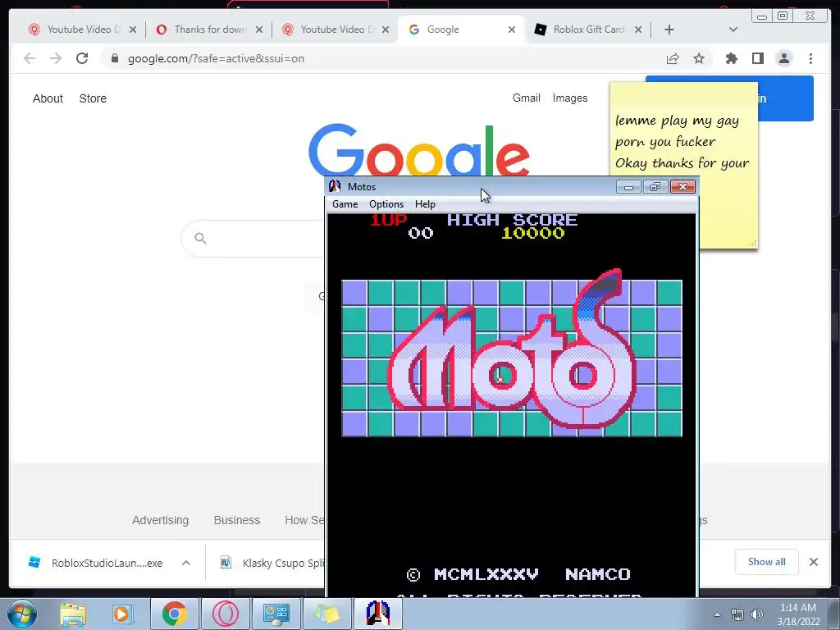
Task: Open the Store link on Google
Action: point(93,98)
